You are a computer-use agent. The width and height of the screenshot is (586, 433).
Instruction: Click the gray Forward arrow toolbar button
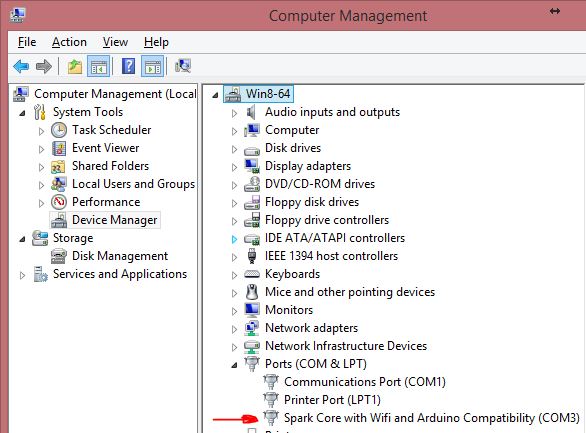[44, 67]
